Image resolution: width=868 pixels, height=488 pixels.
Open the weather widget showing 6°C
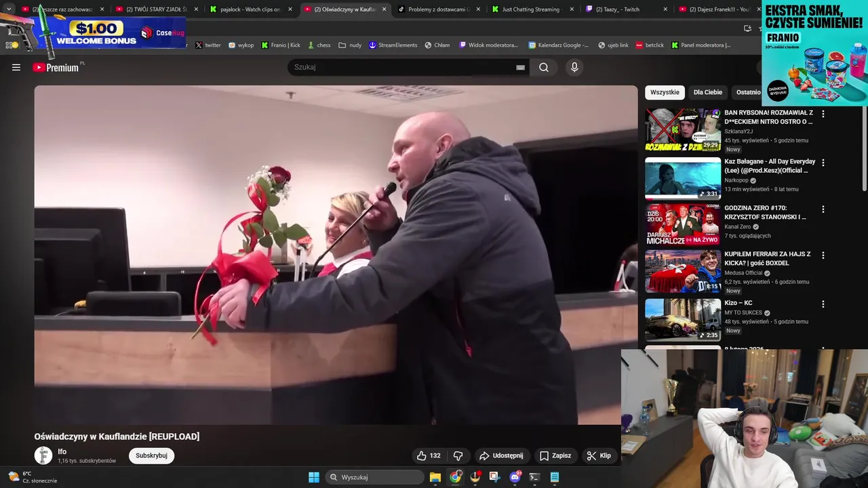tap(32, 477)
